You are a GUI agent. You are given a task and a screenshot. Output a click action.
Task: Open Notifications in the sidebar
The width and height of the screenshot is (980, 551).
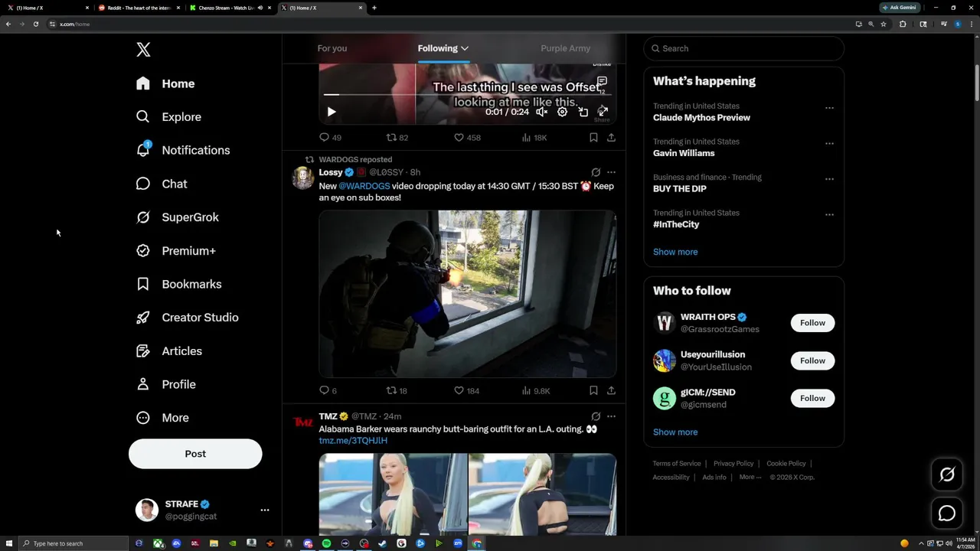tap(182, 150)
